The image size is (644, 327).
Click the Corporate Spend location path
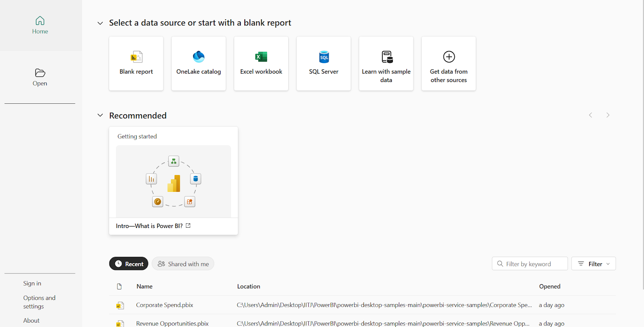(384, 305)
